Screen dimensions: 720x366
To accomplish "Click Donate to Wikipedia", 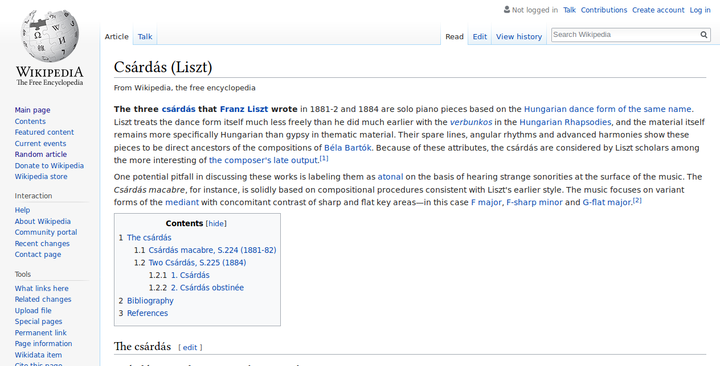I will tap(49, 166).
